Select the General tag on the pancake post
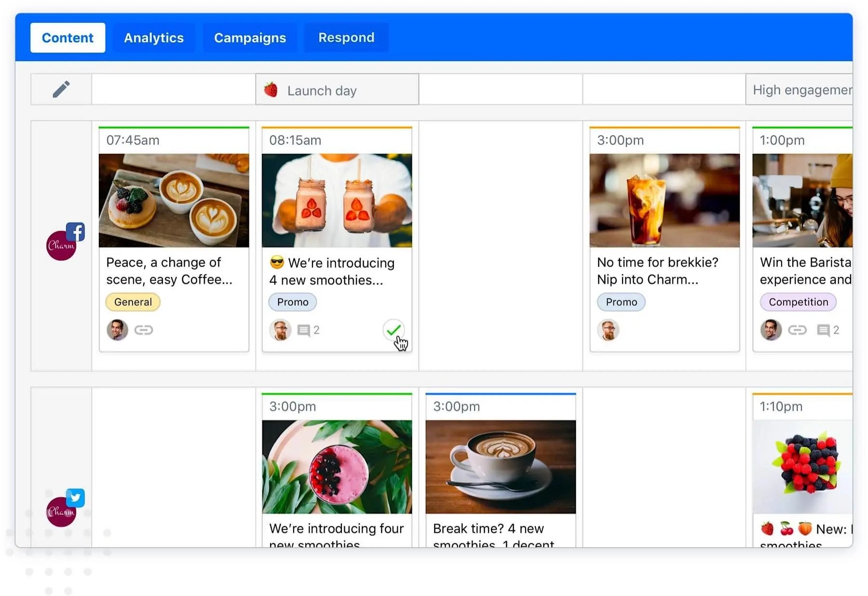The height and width of the screenshot is (596, 868). (x=133, y=302)
